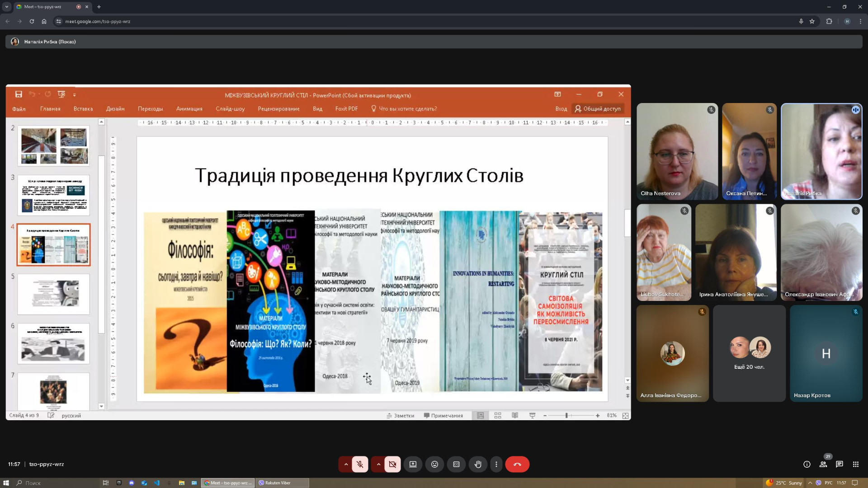Bookmark this page with the star
868x488 pixels.
[812, 21]
